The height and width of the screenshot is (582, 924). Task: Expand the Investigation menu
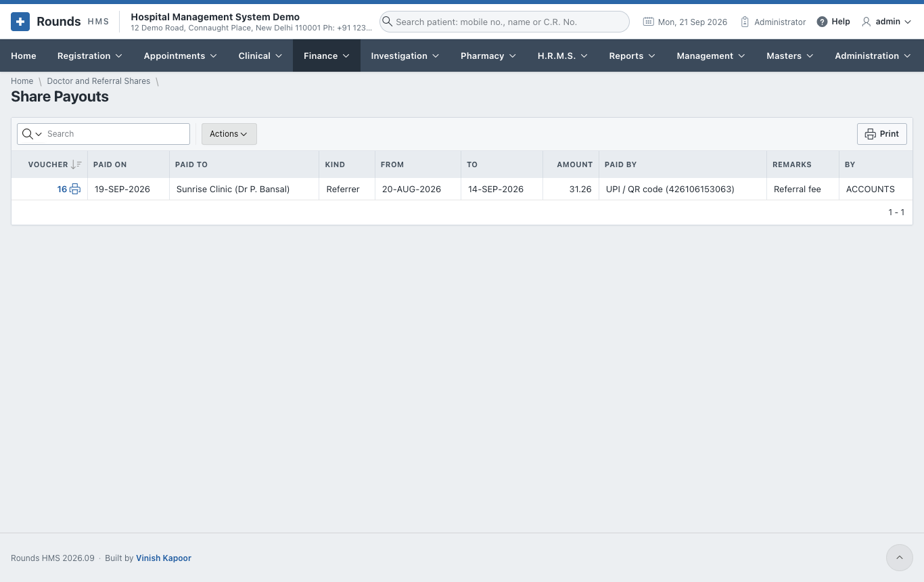click(405, 55)
